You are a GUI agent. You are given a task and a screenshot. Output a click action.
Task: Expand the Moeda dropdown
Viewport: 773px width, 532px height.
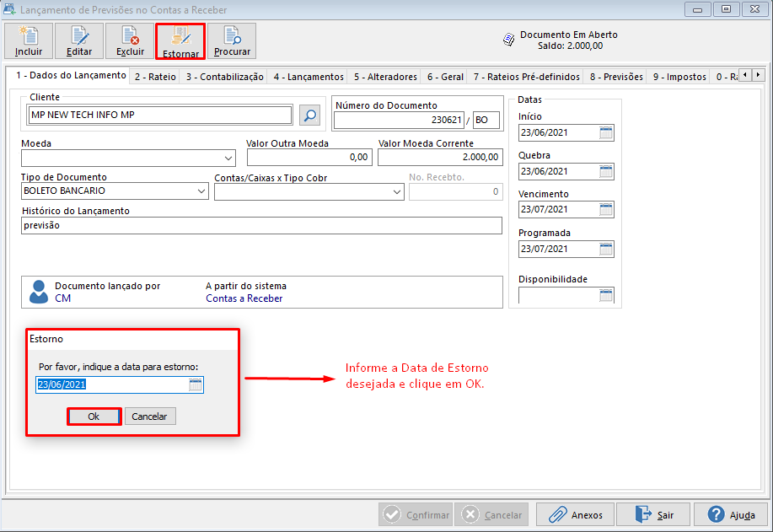(x=228, y=159)
